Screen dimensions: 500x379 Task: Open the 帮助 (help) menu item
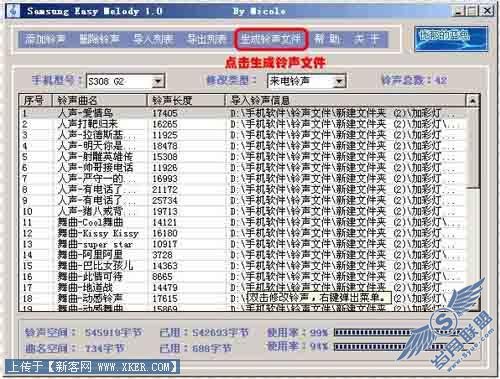pos(328,39)
